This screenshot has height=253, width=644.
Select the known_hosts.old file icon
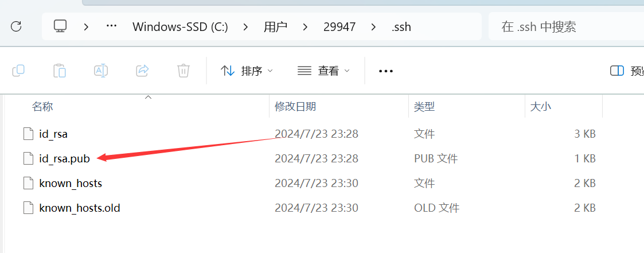click(x=29, y=208)
